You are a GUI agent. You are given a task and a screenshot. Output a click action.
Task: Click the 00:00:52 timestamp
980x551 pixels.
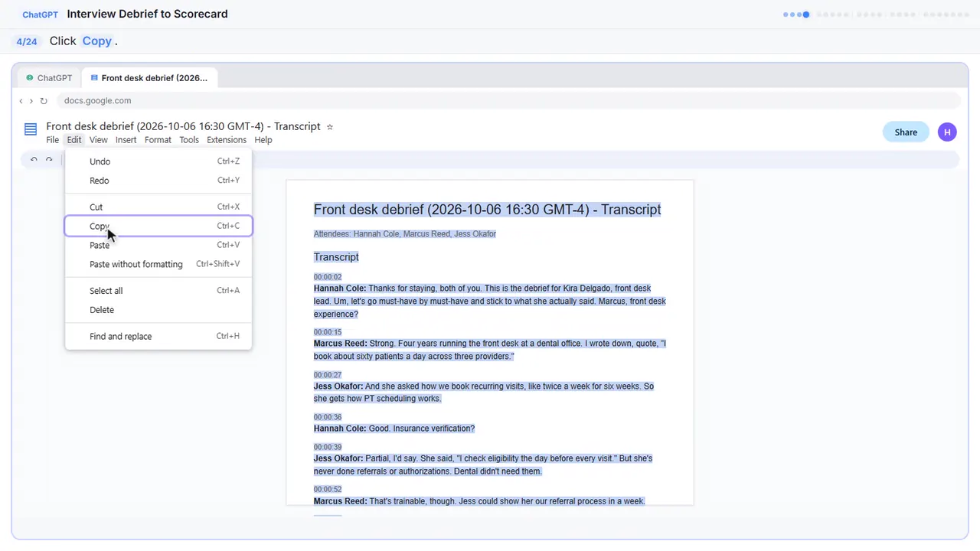click(x=328, y=489)
